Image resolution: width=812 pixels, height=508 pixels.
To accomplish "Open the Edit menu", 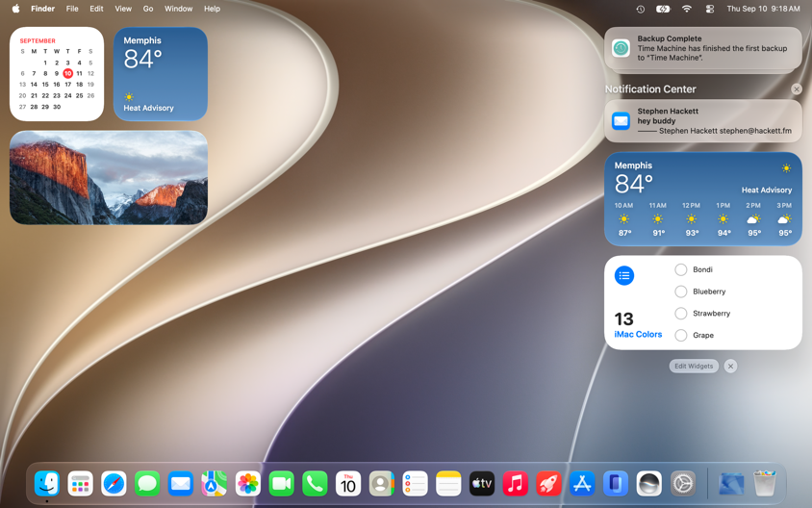I will click(96, 9).
